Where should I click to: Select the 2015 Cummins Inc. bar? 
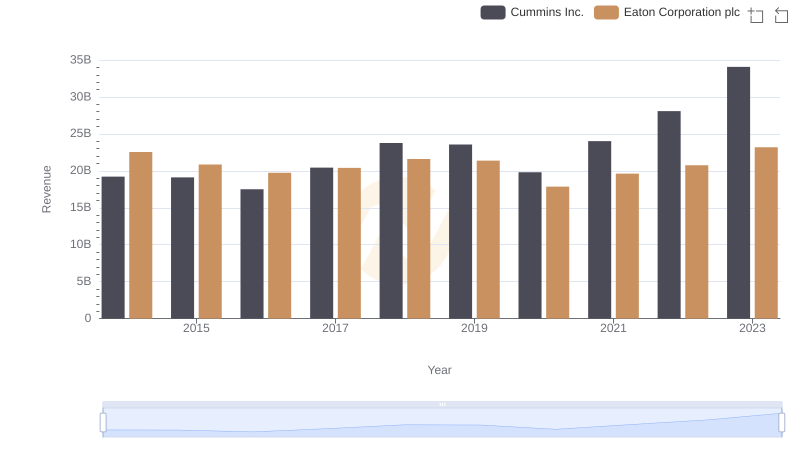point(183,248)
